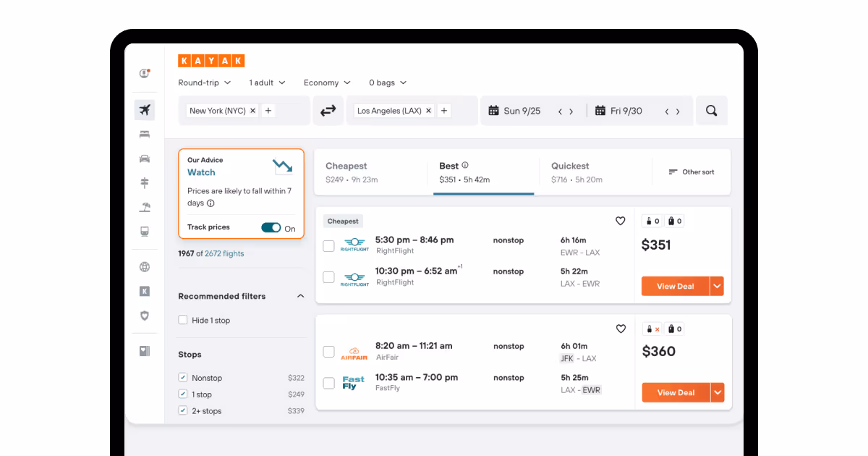This screenshot has height=456, width=868.
Task: Click the Watch advice link
Action: coord(201,172)
